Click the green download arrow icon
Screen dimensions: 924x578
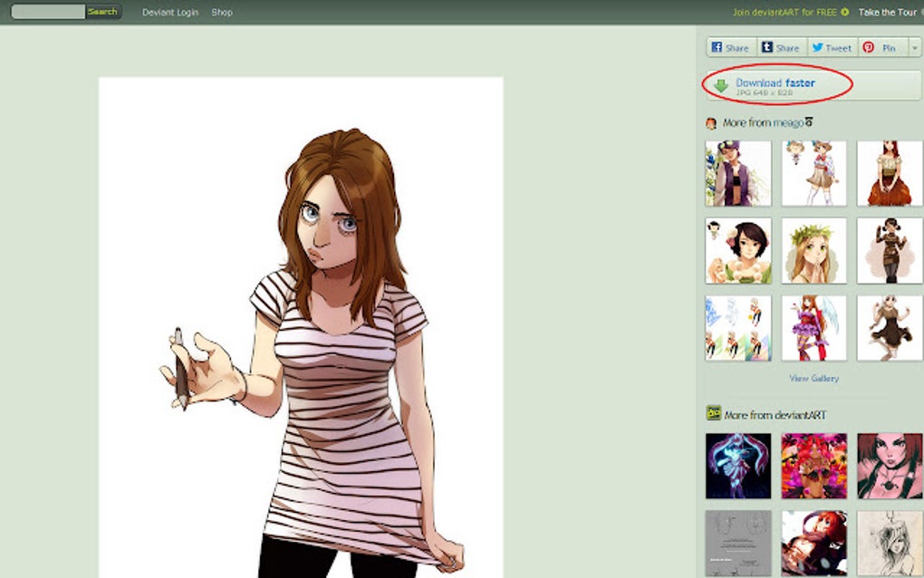[721, 83]
